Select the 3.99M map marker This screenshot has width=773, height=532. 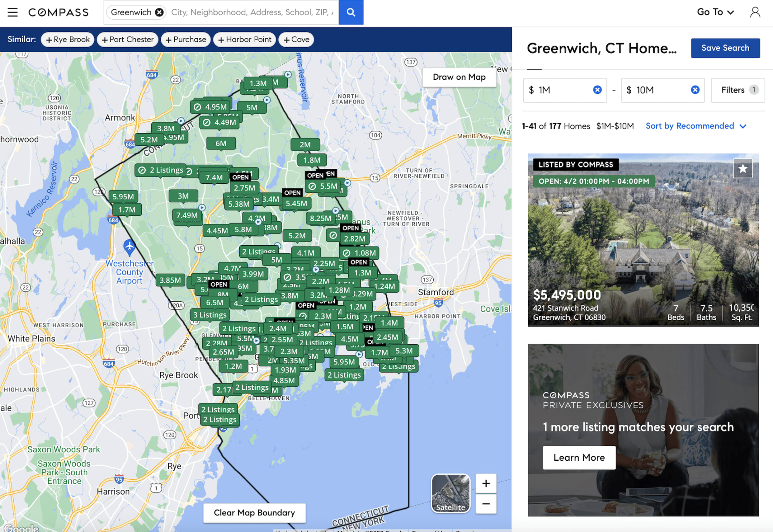click(x=253, y=274)
